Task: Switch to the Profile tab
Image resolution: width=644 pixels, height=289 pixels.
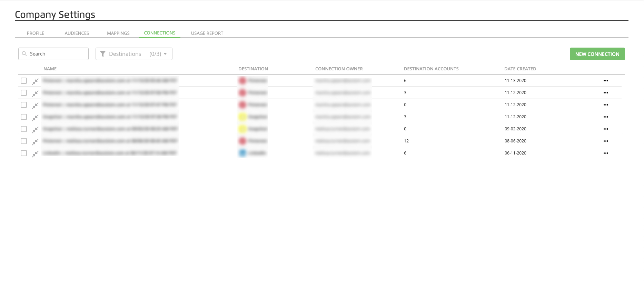Action: click(36, 33)
